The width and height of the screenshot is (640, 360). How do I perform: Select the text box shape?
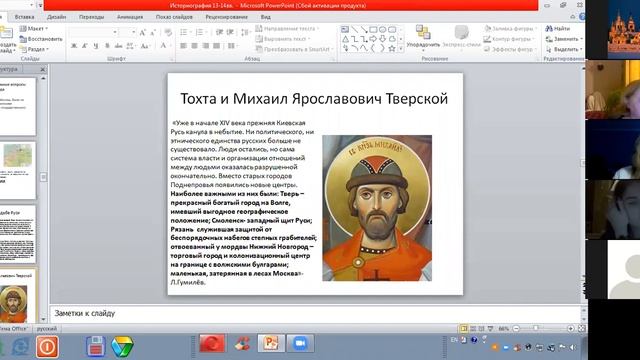345,30
